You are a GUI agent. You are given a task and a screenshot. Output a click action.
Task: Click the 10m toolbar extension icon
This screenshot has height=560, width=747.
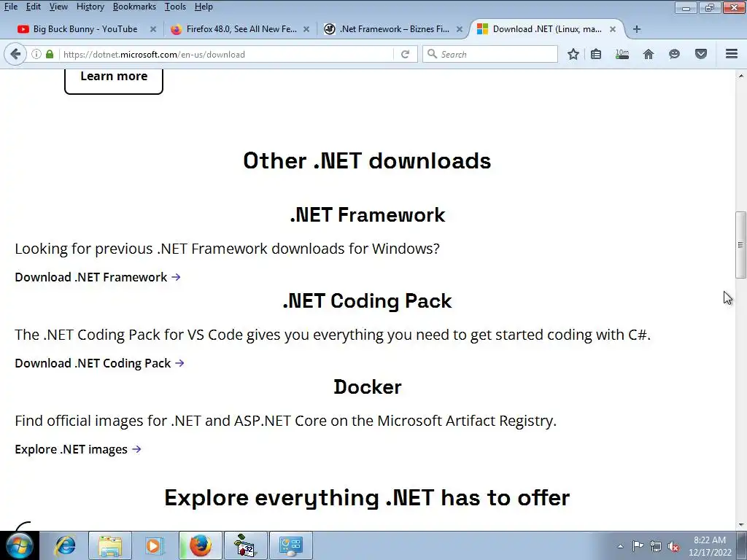click(622, 54)
